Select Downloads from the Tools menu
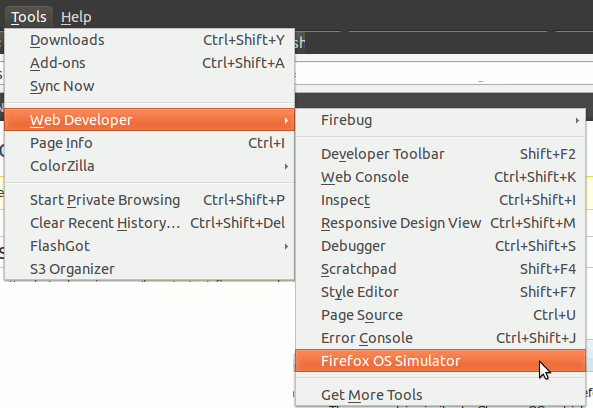Image resolution: width=593 pixels, height=408 pixels. click(x=149, y=40)
